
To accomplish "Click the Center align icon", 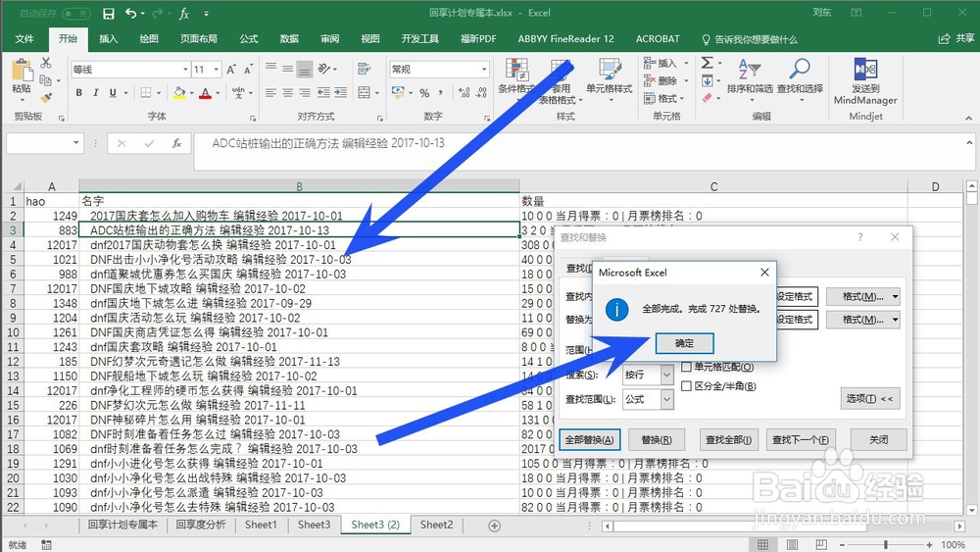I will [x=287, y=92].
